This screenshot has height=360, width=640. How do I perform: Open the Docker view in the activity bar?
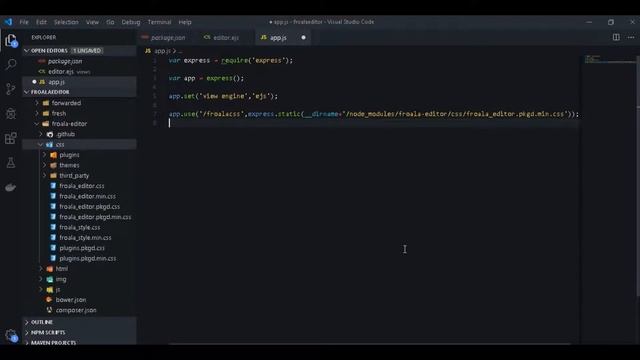[11, 187]
